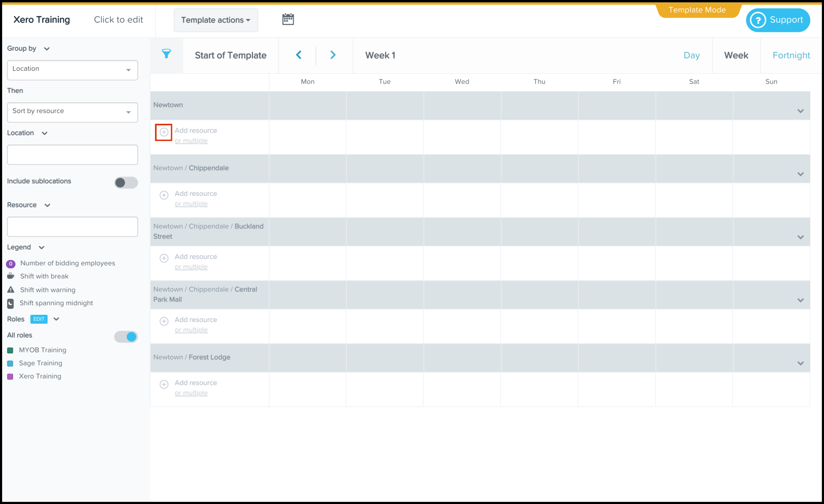Advance to next week with right arrow
This screenshot has width=824, height=504.
pyautogui.click(x=333, y=55)
